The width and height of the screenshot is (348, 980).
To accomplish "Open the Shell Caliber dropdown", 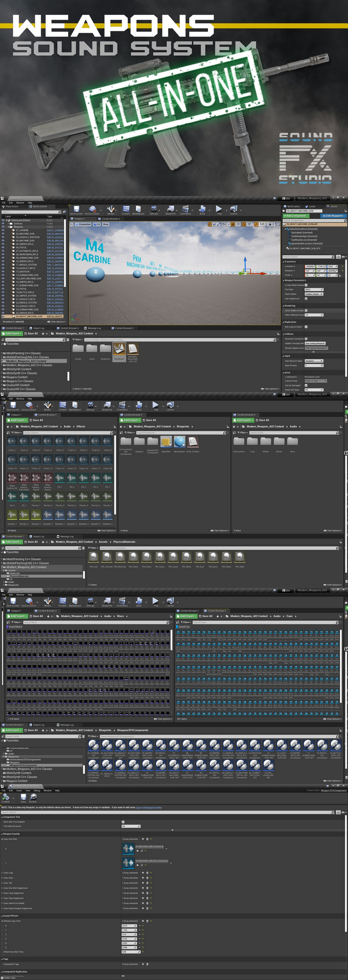I will click(x=314, y=294).
